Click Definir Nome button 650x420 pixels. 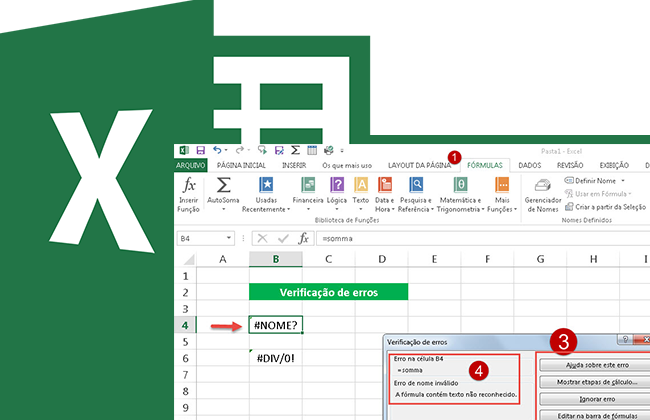pos(590,181)
